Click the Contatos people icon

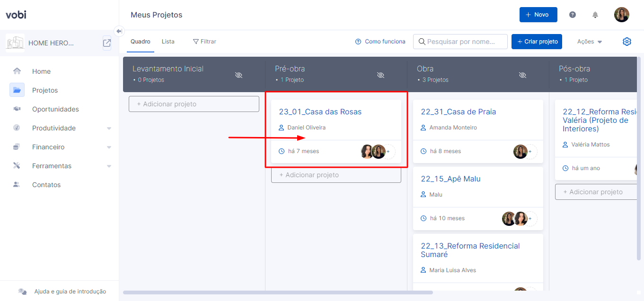click(x=17, y=185)
